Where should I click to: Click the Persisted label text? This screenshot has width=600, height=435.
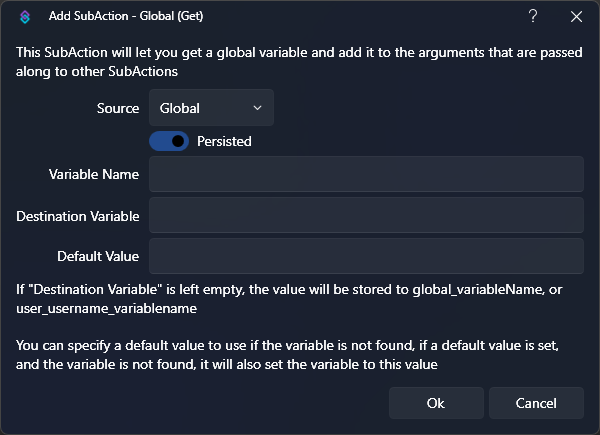[224, 141]
